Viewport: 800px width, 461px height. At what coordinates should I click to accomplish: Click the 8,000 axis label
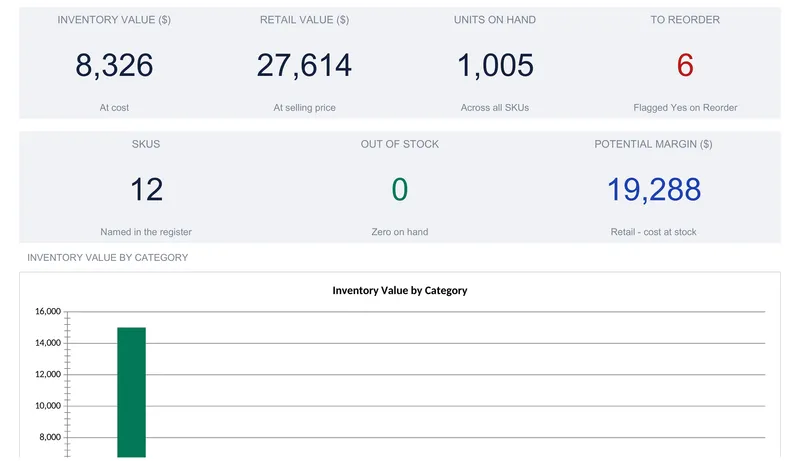(x=50, y=437)
